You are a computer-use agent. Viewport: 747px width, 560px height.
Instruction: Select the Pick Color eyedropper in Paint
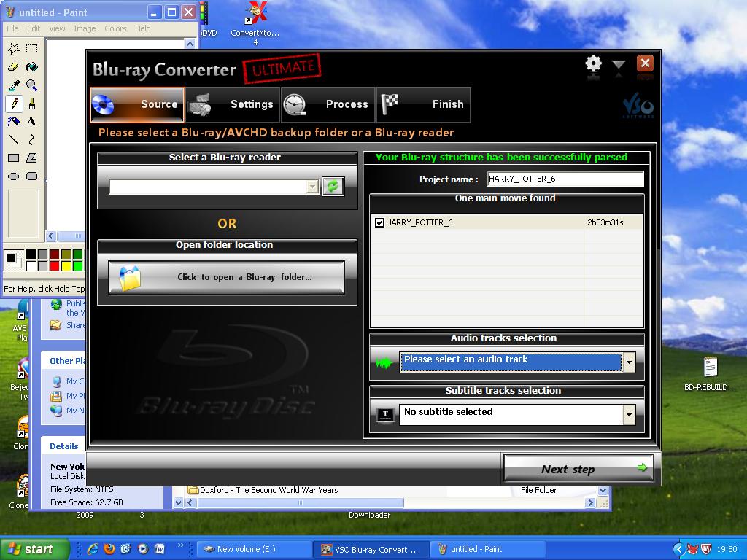pyautogui.click(x=14, y=85)
